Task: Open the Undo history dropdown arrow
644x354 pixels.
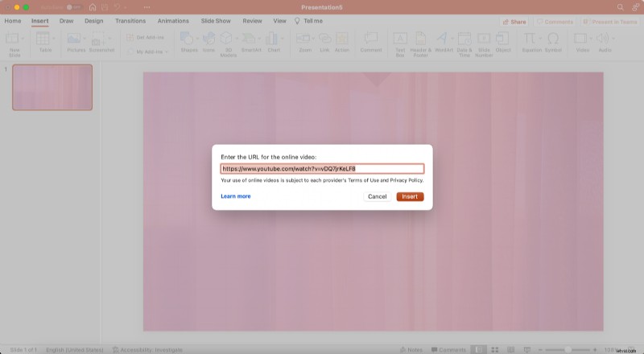Action: click(x=126, y=7)
